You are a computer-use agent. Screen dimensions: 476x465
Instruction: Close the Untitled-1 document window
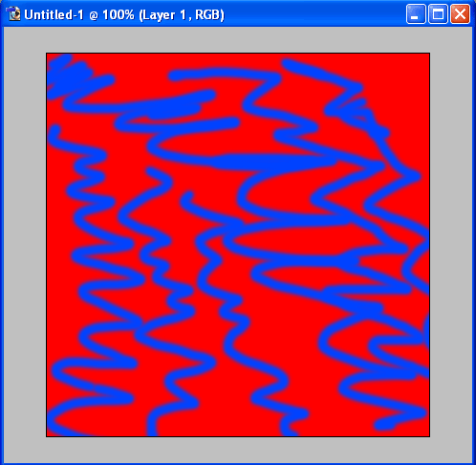[460, 14]
